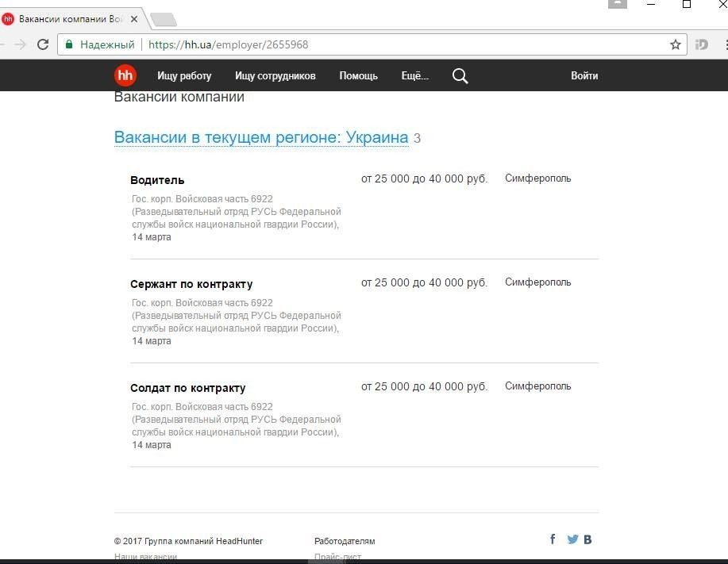Open the "Ищу работу" menu item
The image size is (728, 564).
coord(184,76)
